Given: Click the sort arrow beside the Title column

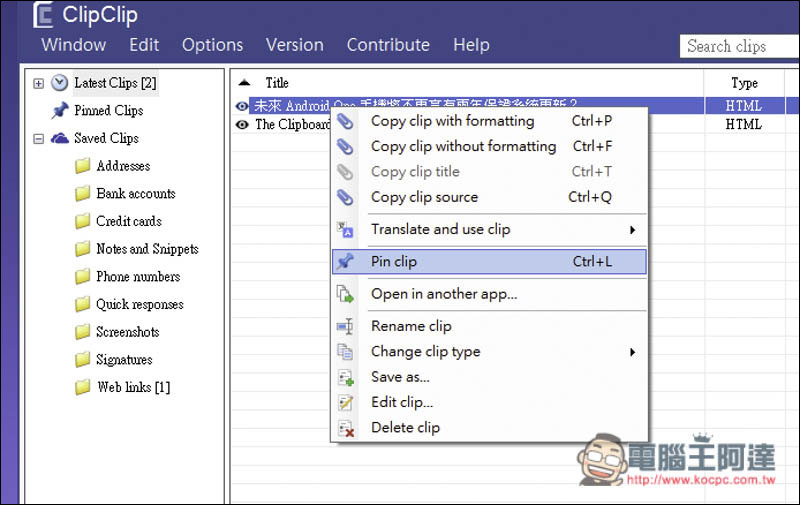Looking at the screenshot, I should coord(244,82).
